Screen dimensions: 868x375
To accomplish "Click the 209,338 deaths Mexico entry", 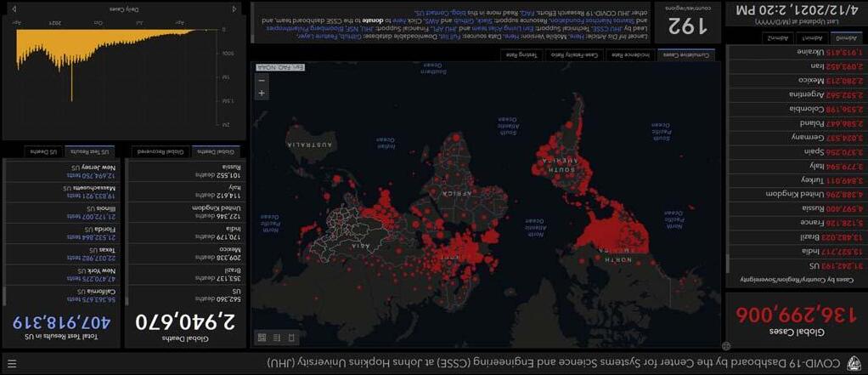I will 187,253.
